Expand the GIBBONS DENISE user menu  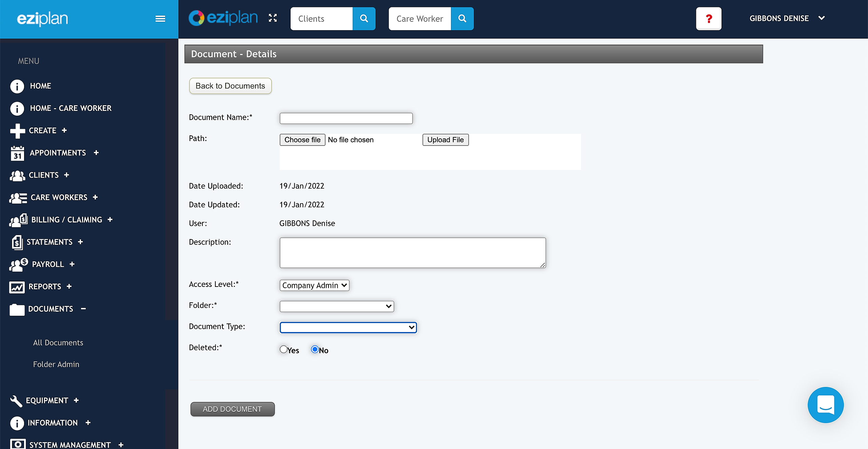(787, 18)
